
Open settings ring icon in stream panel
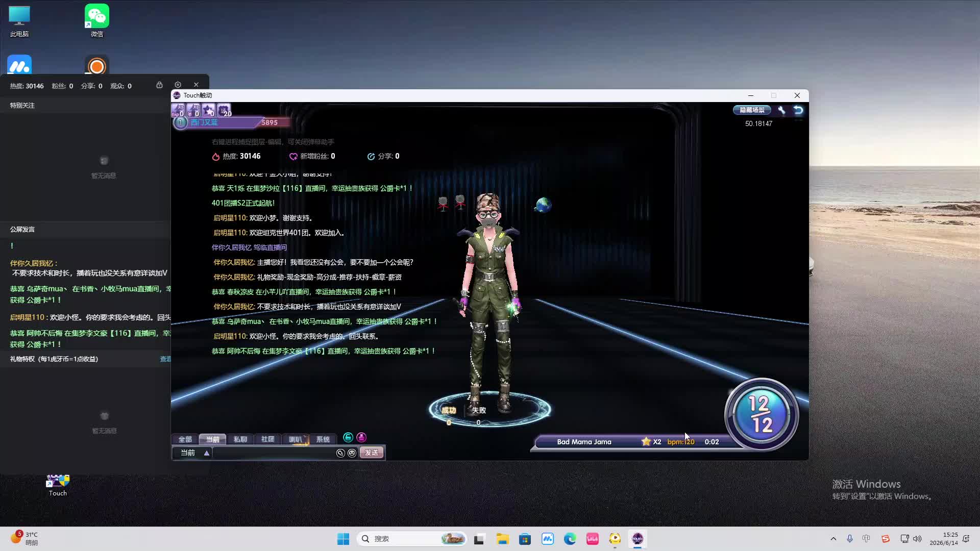tap(178, 85)
